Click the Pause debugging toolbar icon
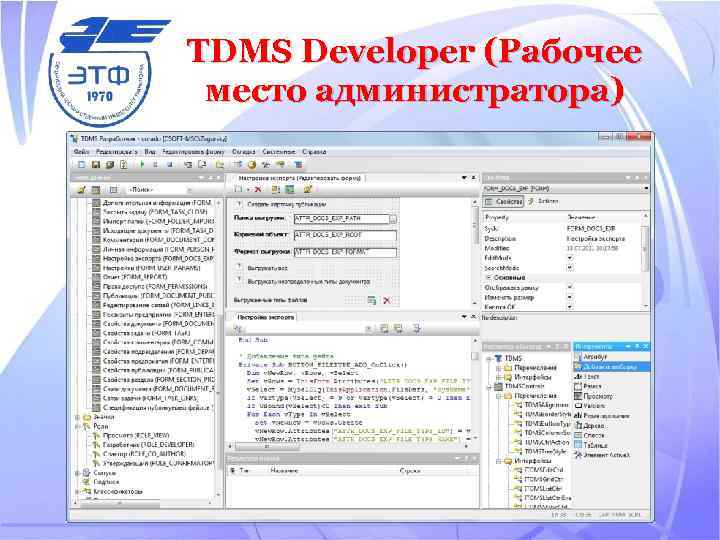Image resolution: width=720 pixels, height=540 pixels. [156, 164]
